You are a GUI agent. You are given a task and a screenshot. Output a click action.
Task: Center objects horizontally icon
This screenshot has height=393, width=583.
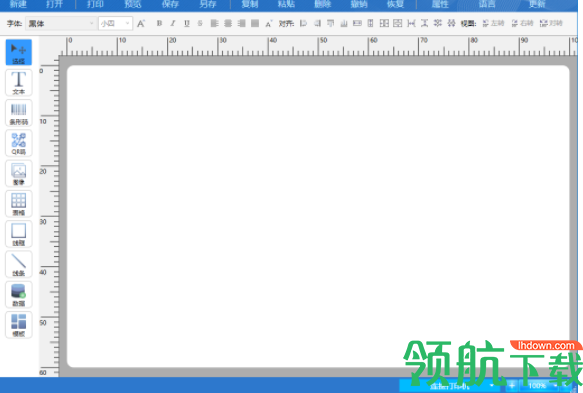(357, 23)
